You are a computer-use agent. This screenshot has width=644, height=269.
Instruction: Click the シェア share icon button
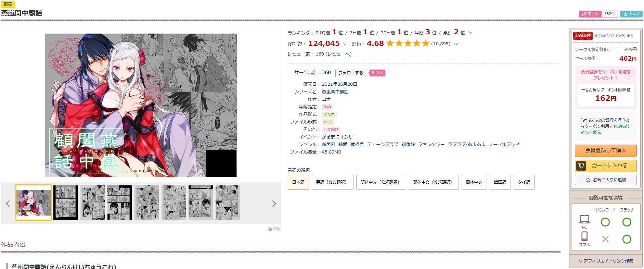click(631, 14)
